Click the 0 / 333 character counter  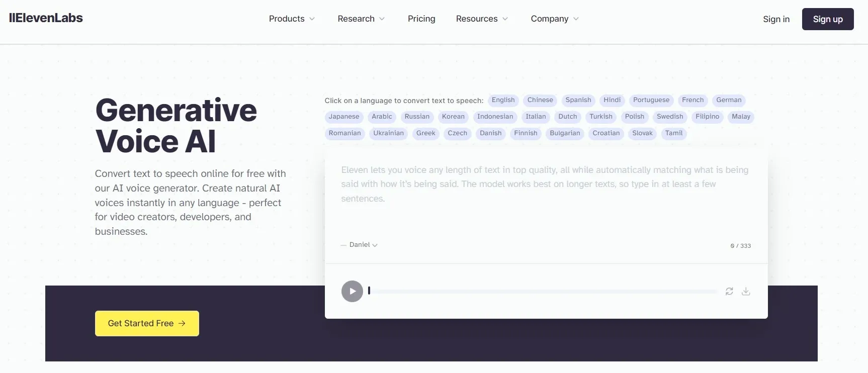pos(740,246)
